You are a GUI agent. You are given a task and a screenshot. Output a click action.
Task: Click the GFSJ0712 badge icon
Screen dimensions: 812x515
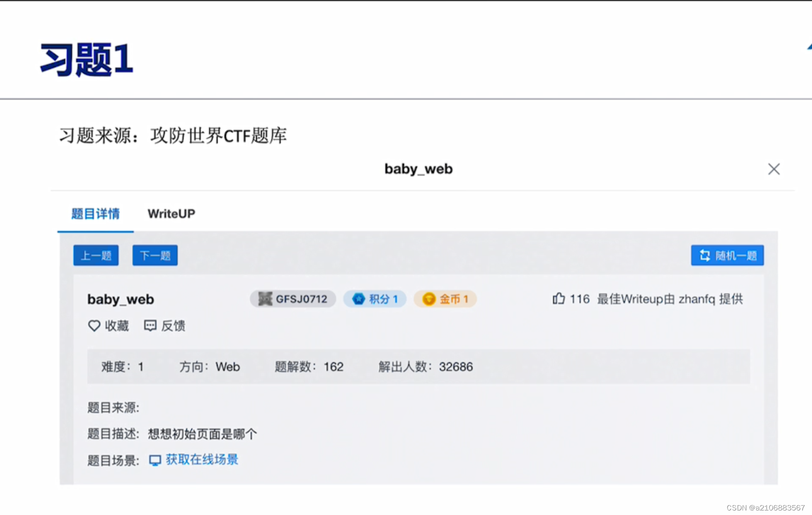[x=266, y=298]
